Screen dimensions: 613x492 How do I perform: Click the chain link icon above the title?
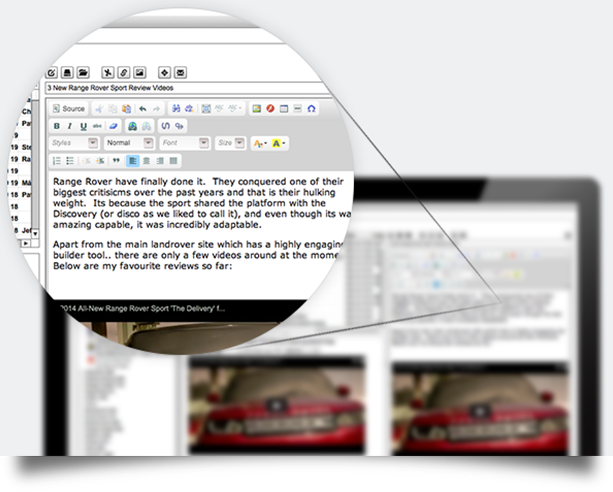coord(124,73)
